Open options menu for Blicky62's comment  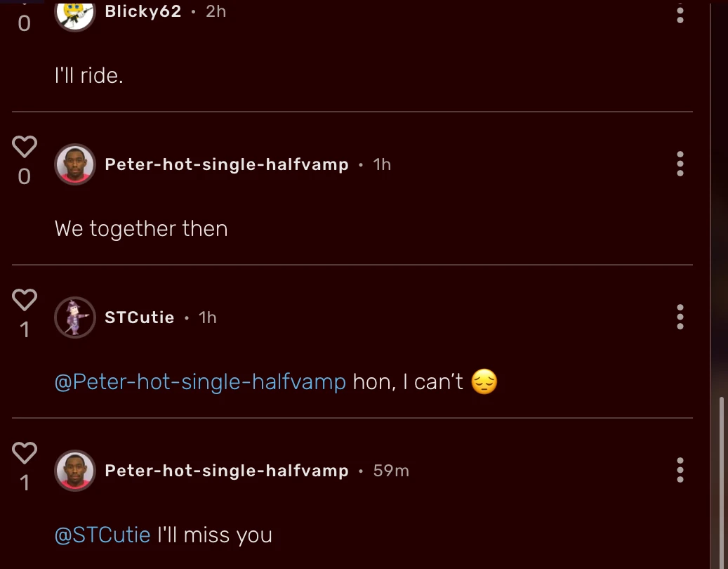680,14
